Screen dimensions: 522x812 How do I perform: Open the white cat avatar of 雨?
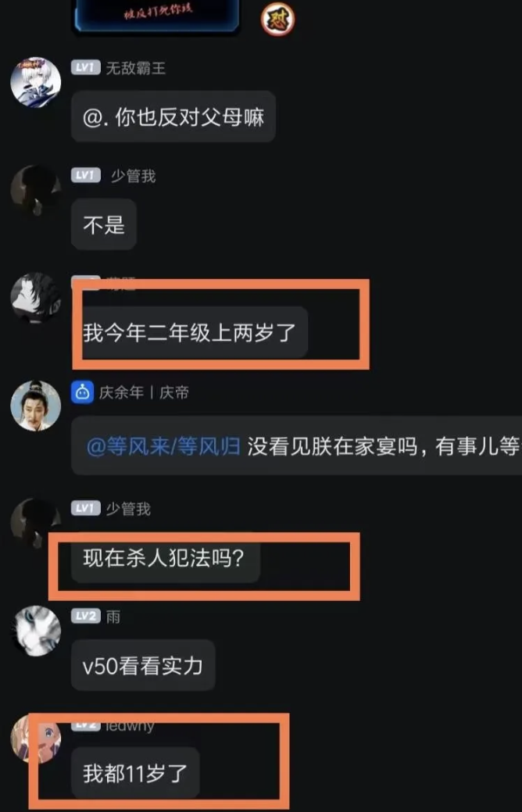[36, 631]
